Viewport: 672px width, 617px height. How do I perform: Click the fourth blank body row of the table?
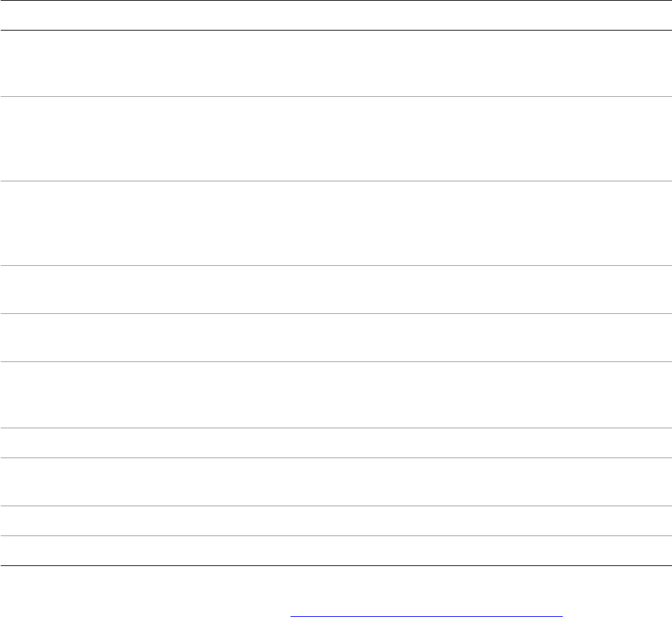(336, 289)
